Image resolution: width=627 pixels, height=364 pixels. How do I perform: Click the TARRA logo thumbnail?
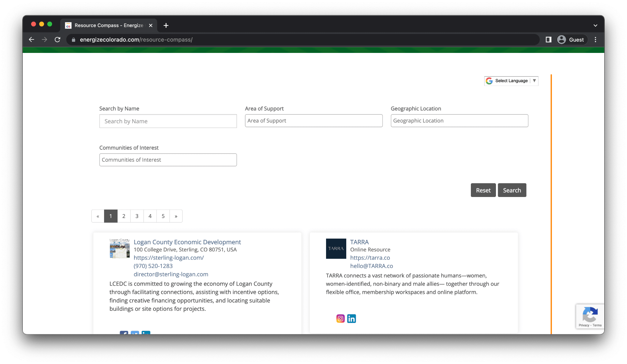click(336, 249)
